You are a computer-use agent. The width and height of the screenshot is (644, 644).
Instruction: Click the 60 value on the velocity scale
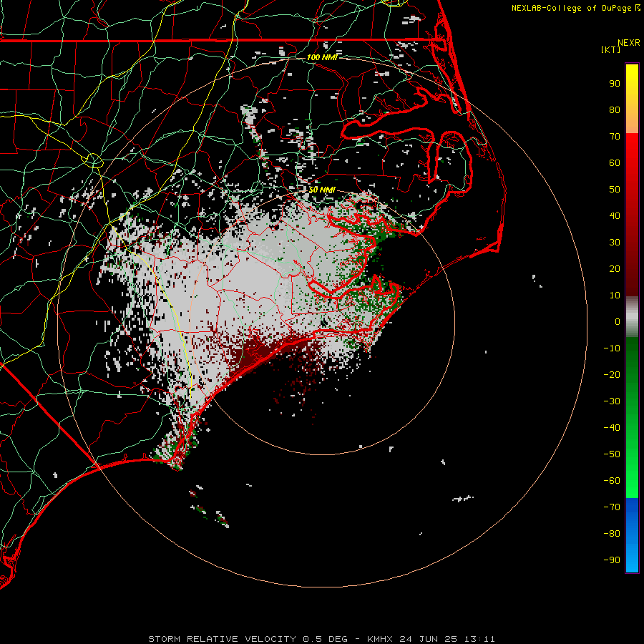pyautogui.click(x=615, y=163)
